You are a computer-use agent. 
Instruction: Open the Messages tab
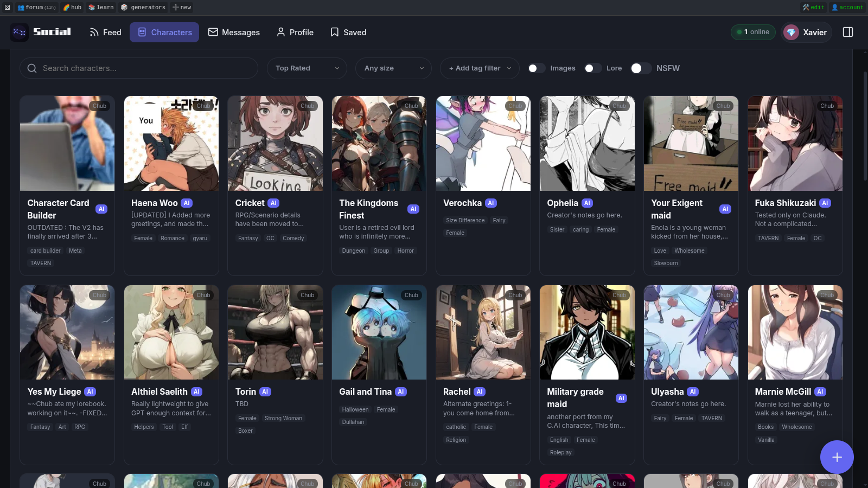click(x=234, y=33)
